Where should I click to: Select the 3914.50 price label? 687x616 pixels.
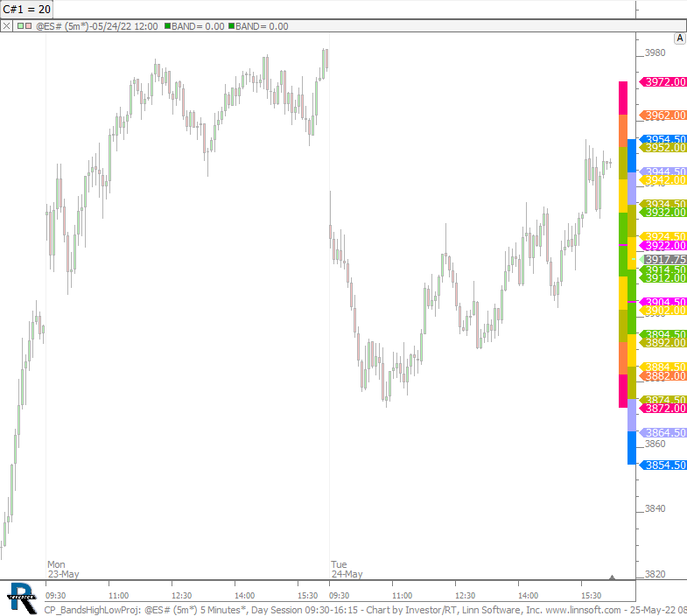663,269
